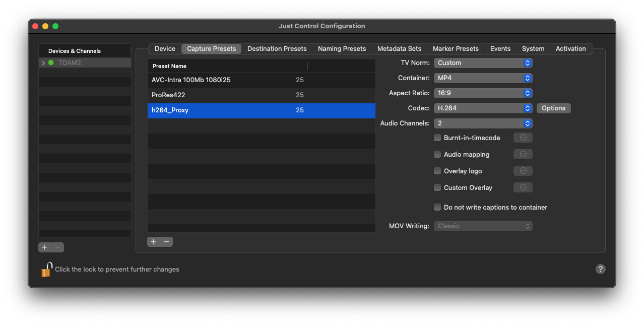Open the MOV Writing dropdown
The width and height of the screenshot is (644, 325).
(x=483, y=226)
